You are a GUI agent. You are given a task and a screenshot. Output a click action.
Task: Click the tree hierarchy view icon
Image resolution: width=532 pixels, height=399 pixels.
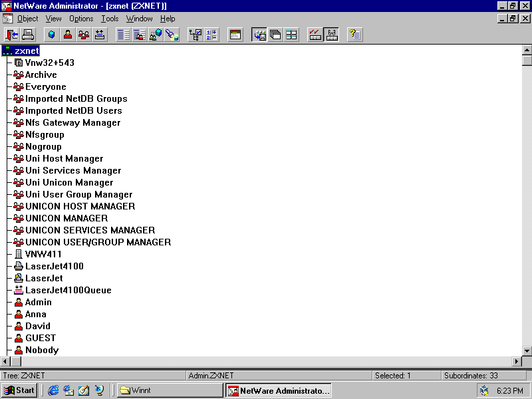pos(196,35)
